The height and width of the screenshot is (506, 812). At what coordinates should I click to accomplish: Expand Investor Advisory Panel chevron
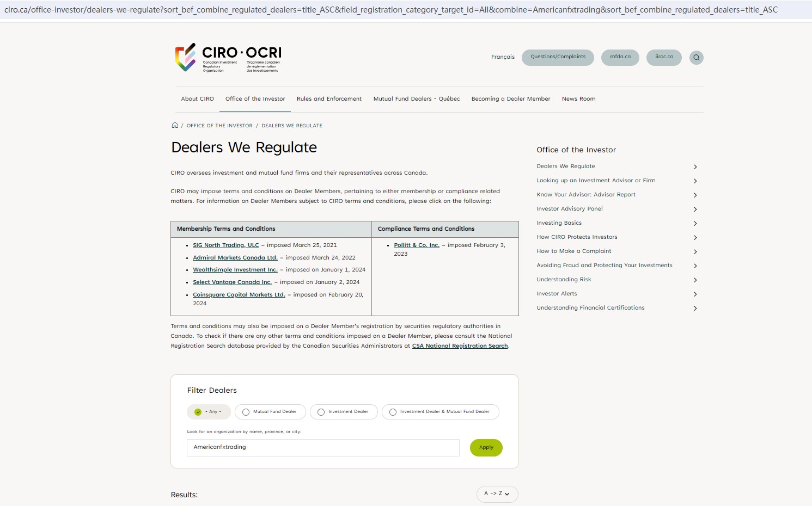695,209
